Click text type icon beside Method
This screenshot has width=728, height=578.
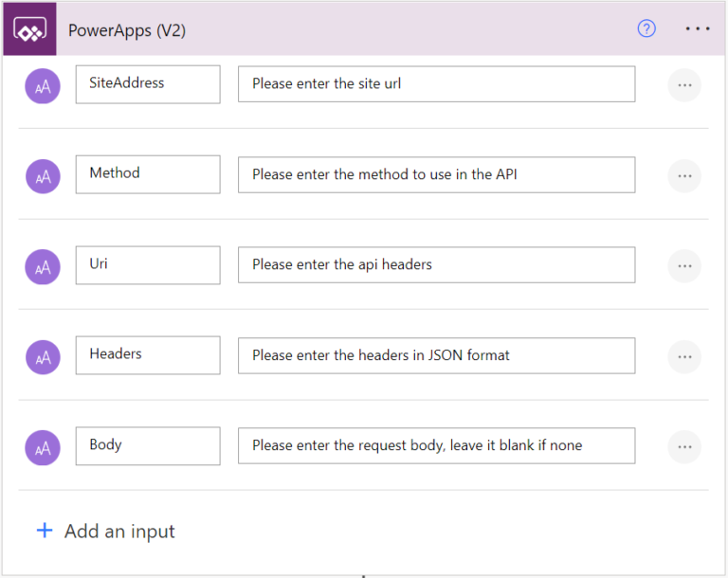click(x=43, y=175)
